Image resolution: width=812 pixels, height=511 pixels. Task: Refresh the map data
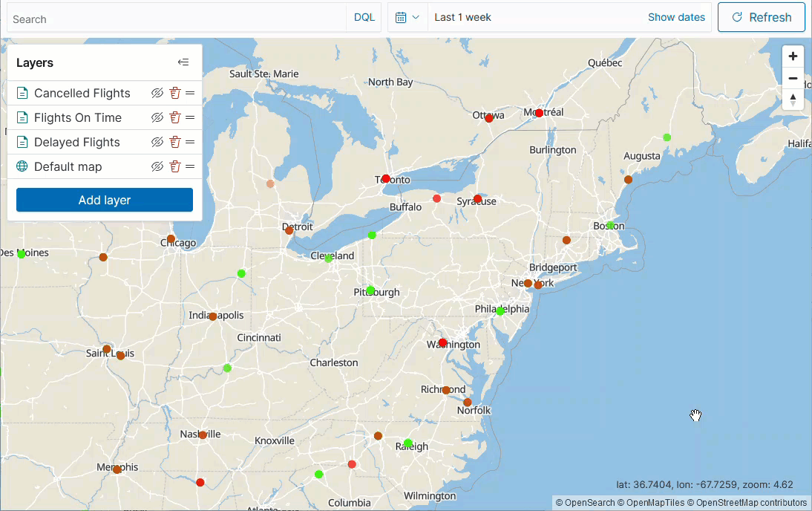tap(762, 17)
